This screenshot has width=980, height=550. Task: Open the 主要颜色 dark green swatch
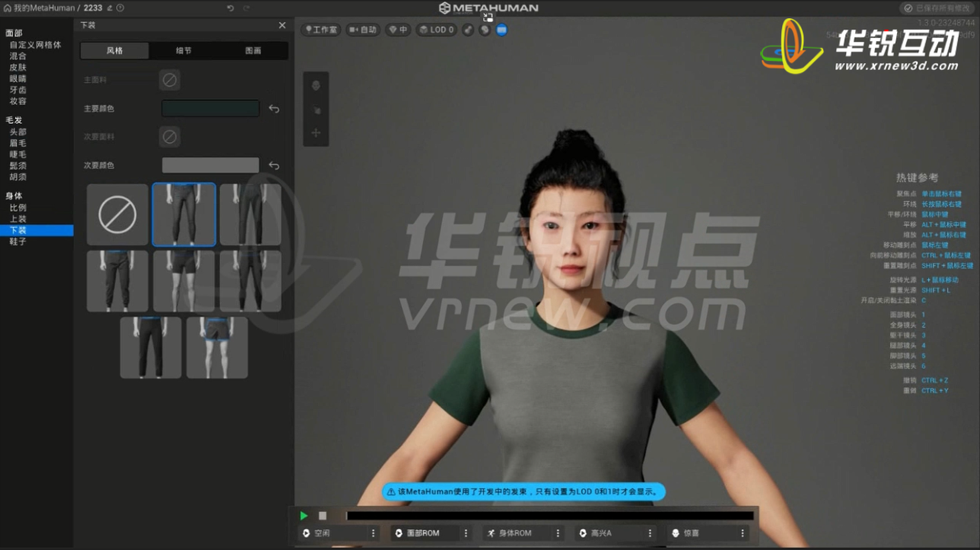coord(211,109)
